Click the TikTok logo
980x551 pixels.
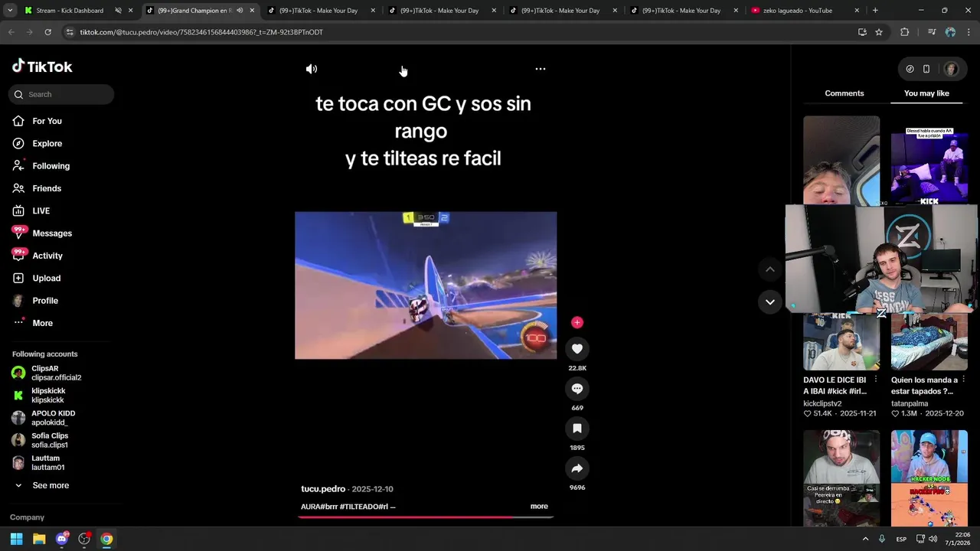tap(42, 67)
